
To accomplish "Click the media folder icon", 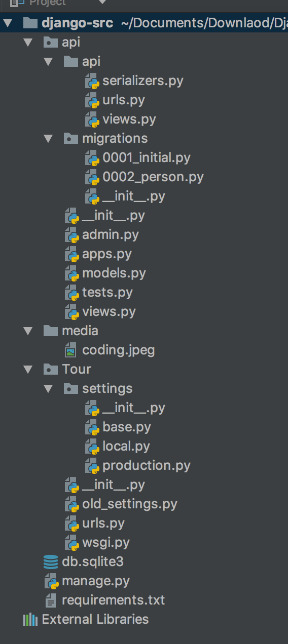I will click(x=51, y=331).
